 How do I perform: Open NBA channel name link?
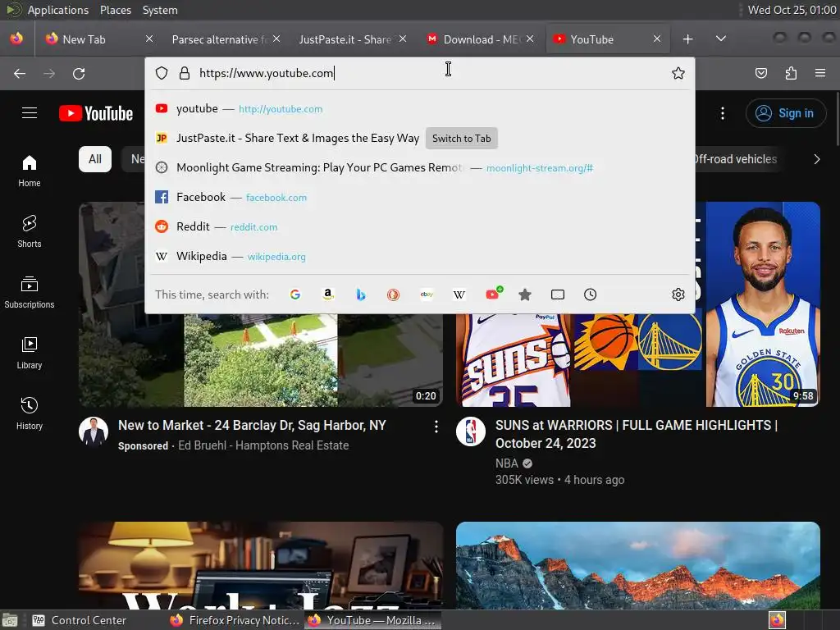(507, 463)
